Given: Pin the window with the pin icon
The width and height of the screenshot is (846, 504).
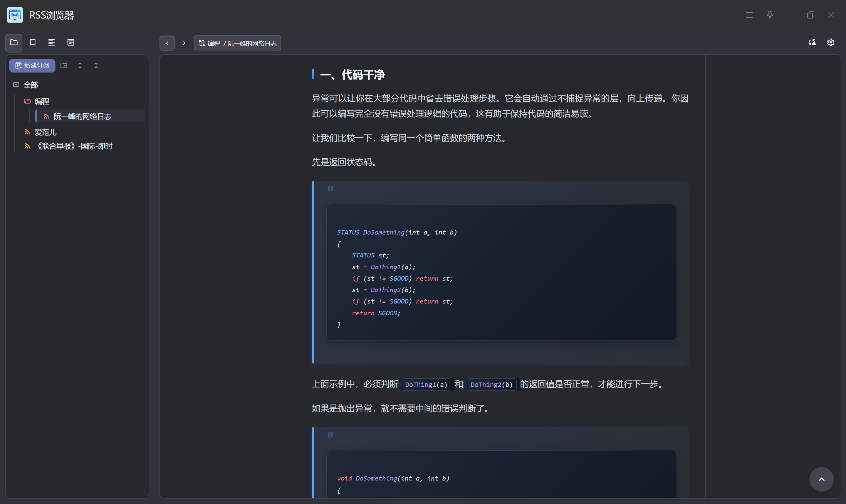Looking at the screenshot, I should tap(770, 15).
